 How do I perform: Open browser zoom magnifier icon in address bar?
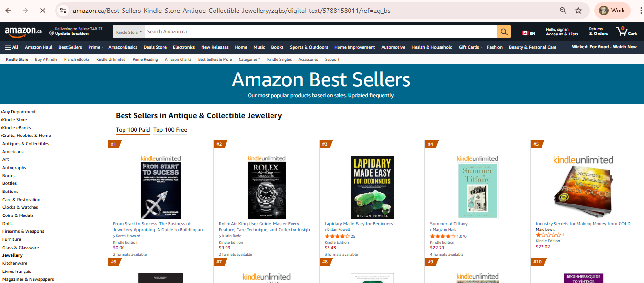coord(563,11)
